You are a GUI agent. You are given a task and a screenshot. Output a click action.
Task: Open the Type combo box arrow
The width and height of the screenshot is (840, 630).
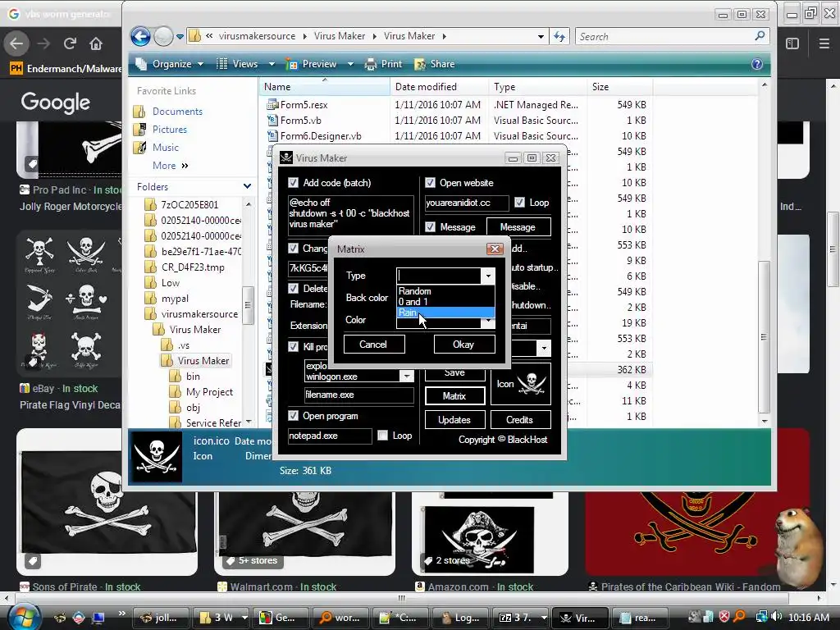coord(488,276)
